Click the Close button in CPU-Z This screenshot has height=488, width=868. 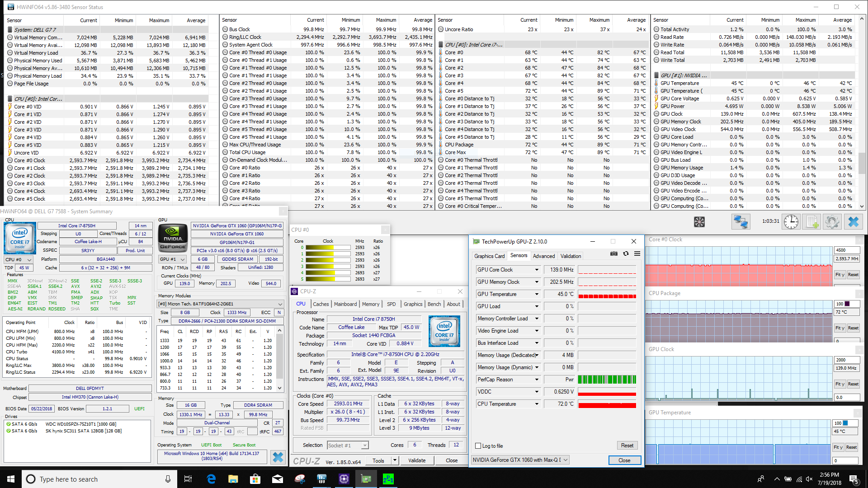(x=452, y=460)
